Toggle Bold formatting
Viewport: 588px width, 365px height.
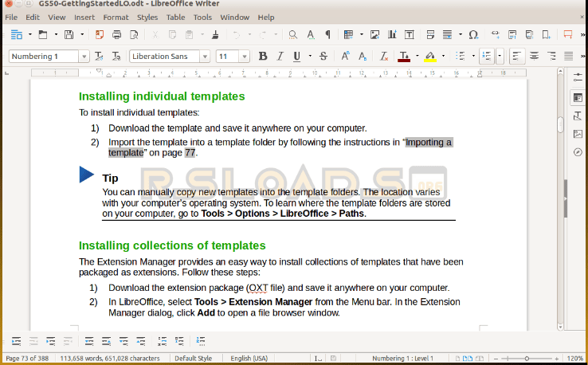tap(261, 57)
